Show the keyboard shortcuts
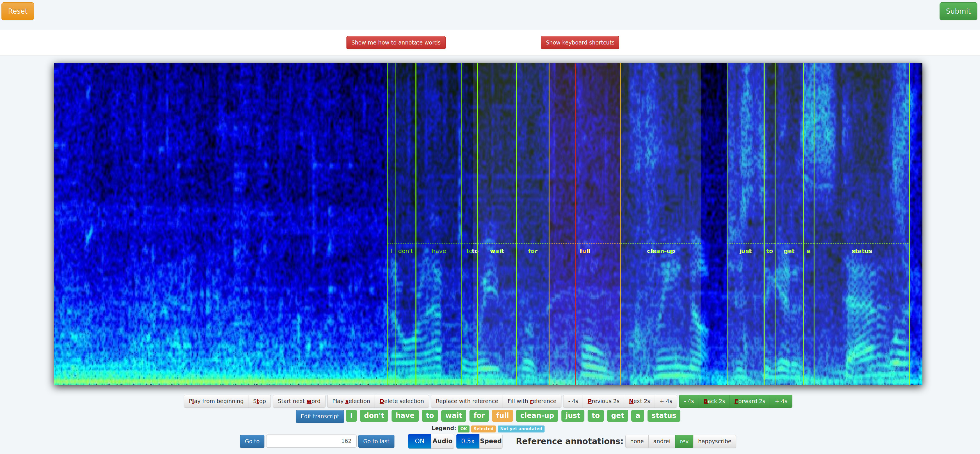 point(580,42)
